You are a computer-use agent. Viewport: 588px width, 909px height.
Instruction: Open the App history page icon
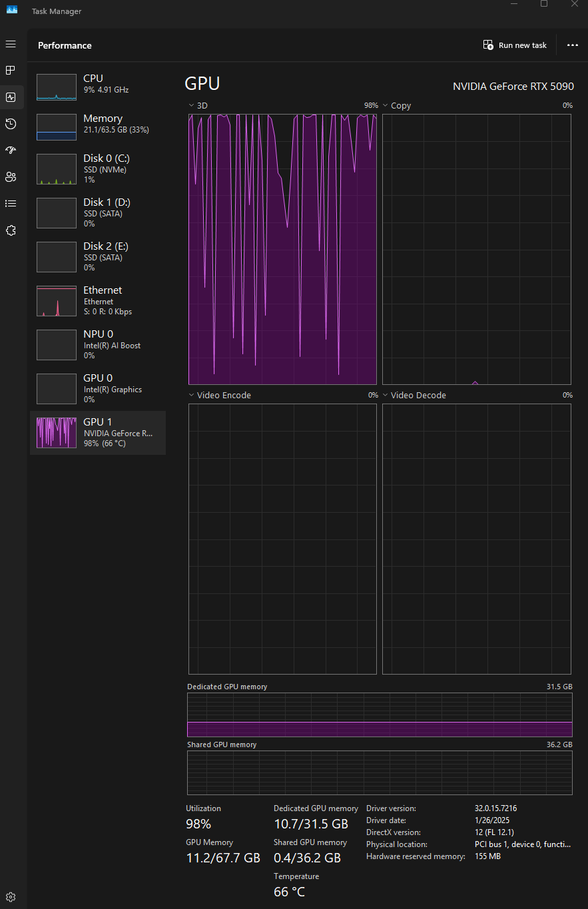coord(11,124)
